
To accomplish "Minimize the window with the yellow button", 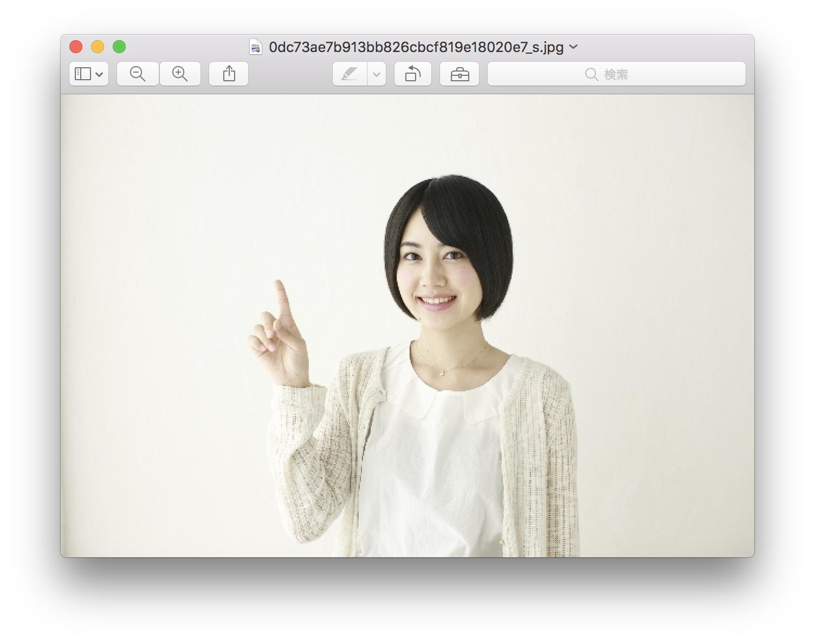I will 98,47.
